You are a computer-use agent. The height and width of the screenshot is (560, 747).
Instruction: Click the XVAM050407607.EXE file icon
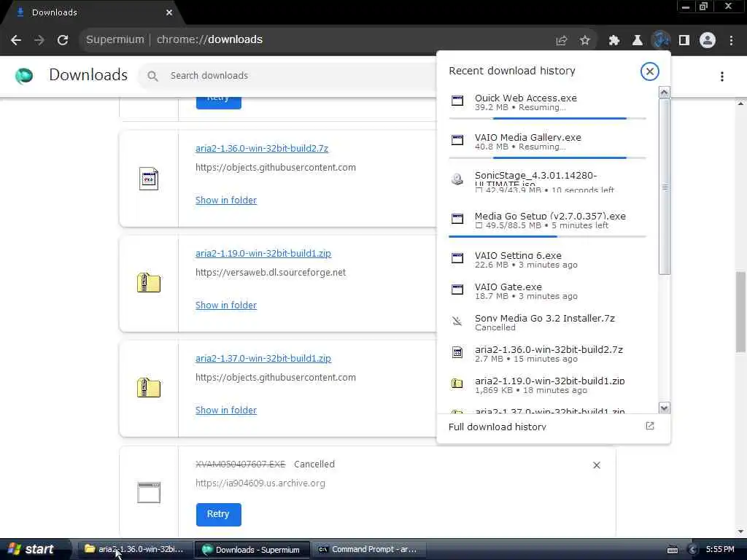149,492
